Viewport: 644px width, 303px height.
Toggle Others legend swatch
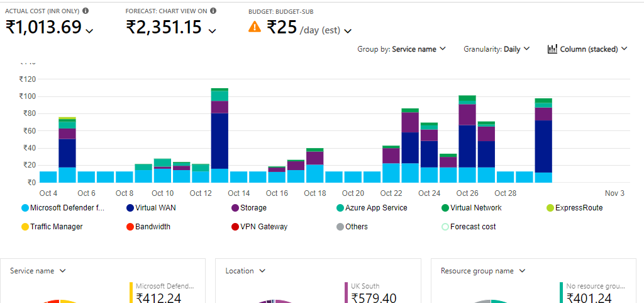[340, 227]
